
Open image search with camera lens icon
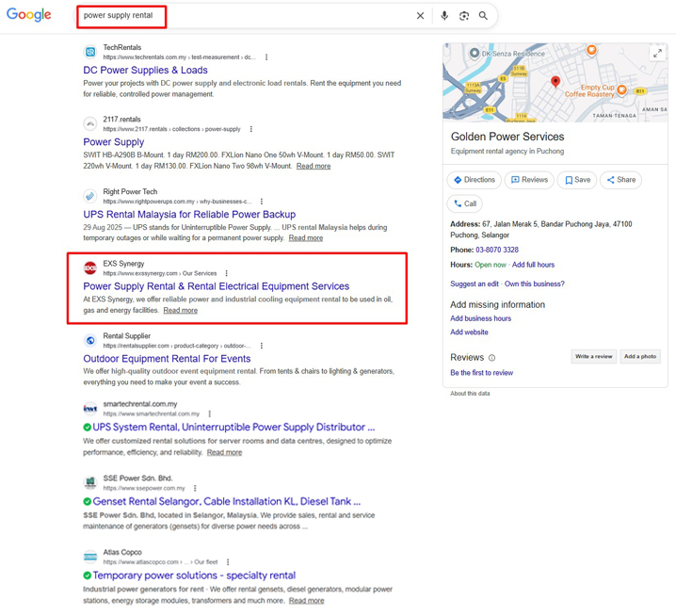(464, 16)
